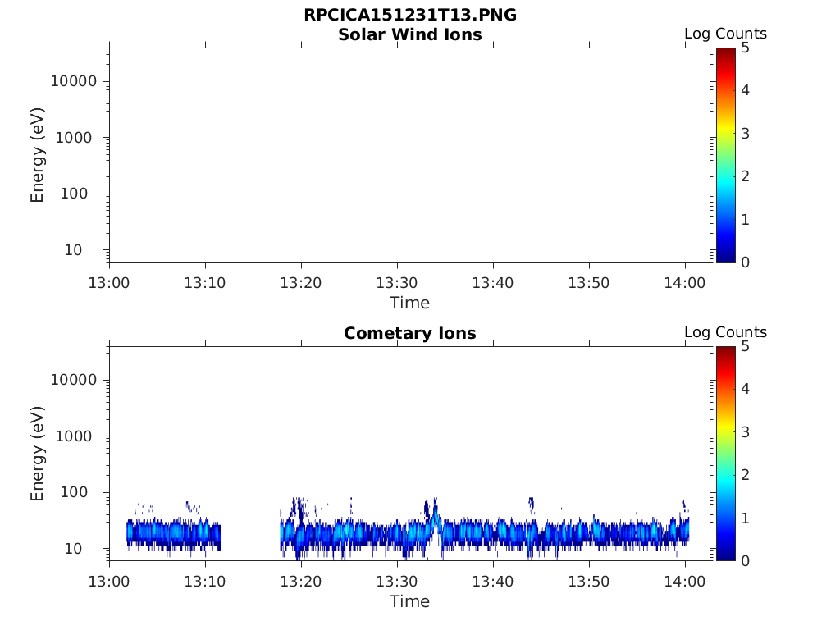The width and height of the screenshot is (840, 630).
Task: Click the 1000 energy tick on Cometary plot
Action: point(74,436)
